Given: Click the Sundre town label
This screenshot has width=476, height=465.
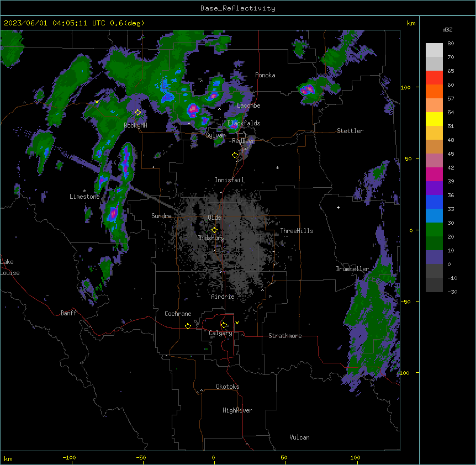Looking at the screenshot, I should [161, 216].
